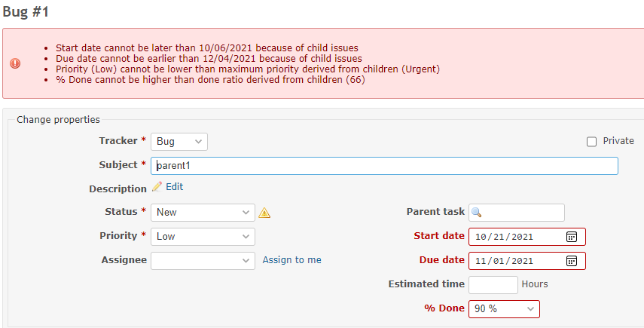The width and height of the screenshot is (644, 328).
Task: Click the Edit description link
Action: tap(175, 186)
